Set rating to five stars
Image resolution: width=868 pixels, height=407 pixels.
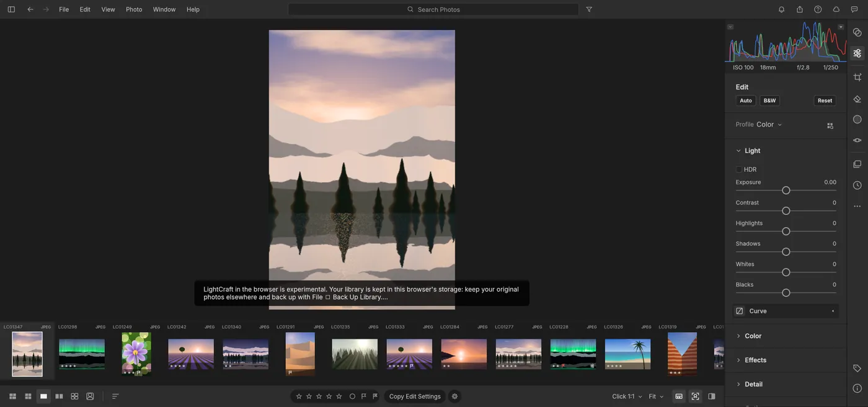tap(339, 396)
